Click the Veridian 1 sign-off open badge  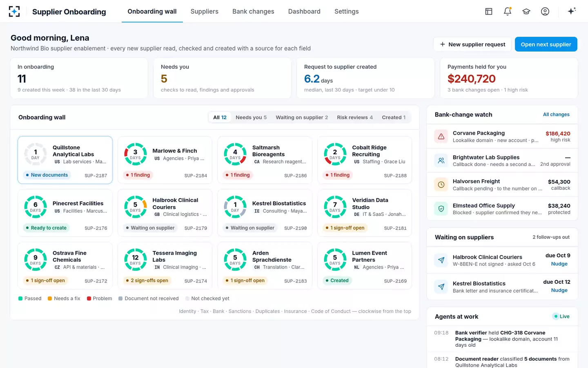click(345, 228)
